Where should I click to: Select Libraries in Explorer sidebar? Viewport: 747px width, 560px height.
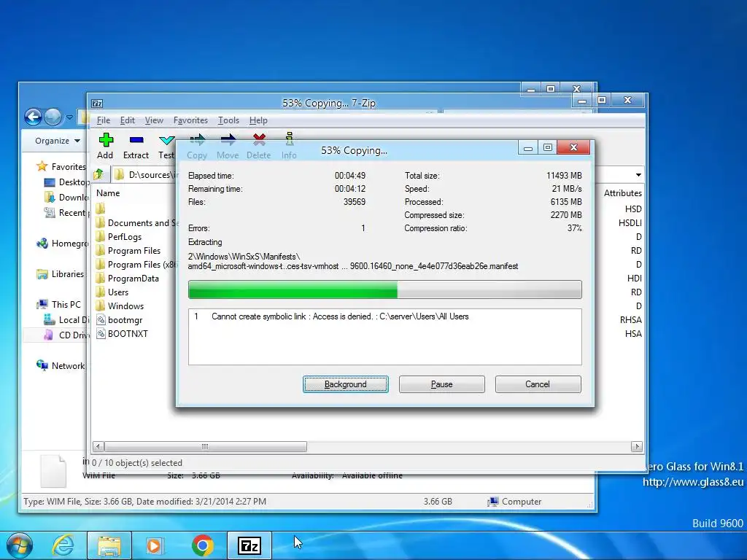coord(61,274)
